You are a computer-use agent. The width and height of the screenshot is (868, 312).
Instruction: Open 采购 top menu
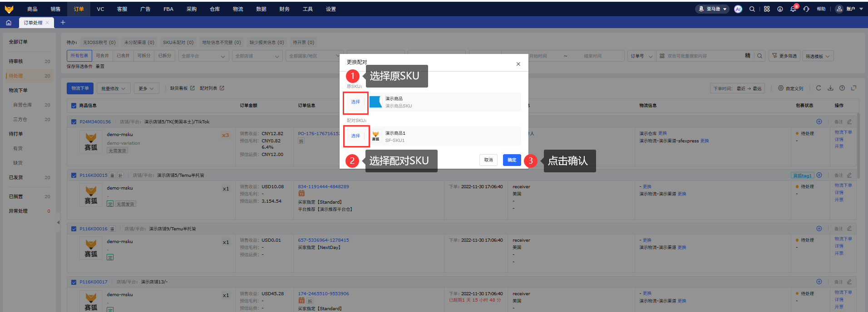click(192, 9)
